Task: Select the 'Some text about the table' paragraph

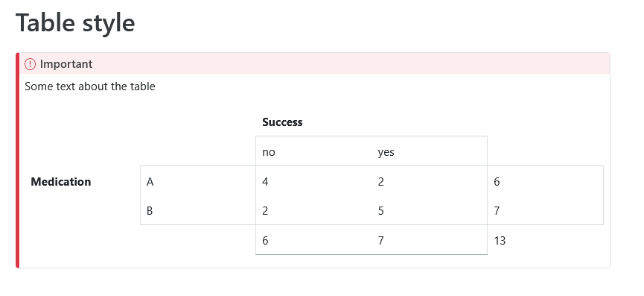Action: point(90,86)
